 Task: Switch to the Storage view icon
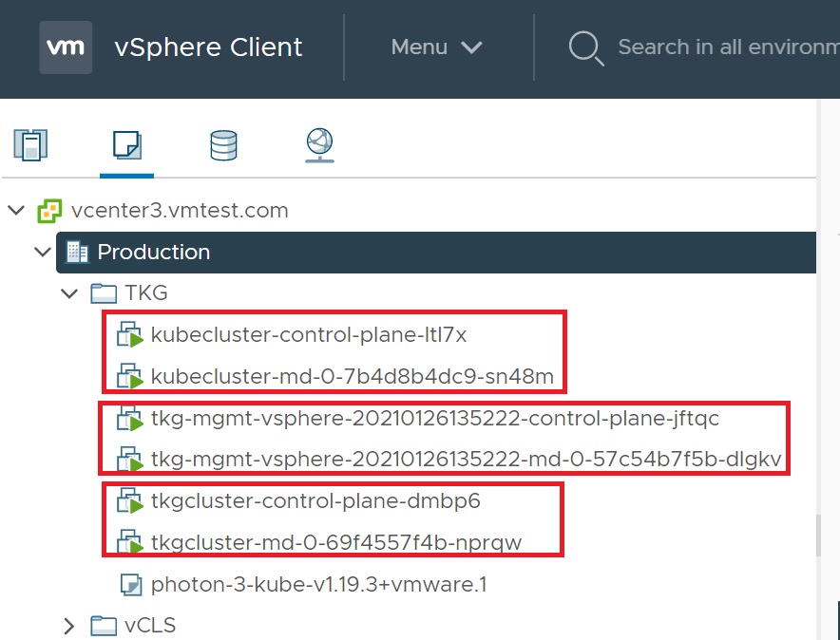click(223, 145)
